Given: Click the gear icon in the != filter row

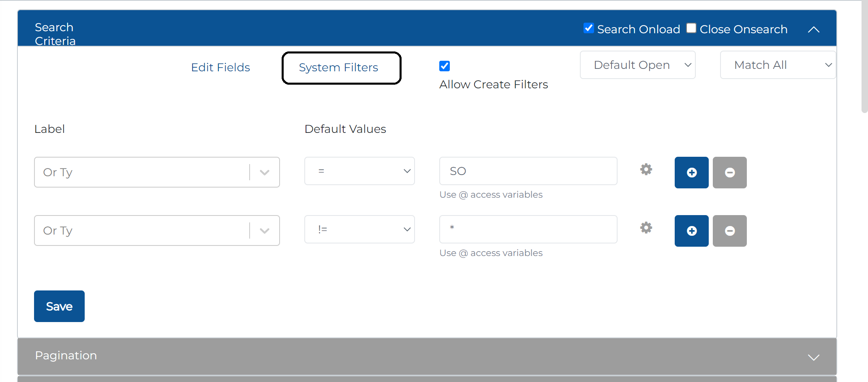Looking at the screenshot, I should 646,228.
